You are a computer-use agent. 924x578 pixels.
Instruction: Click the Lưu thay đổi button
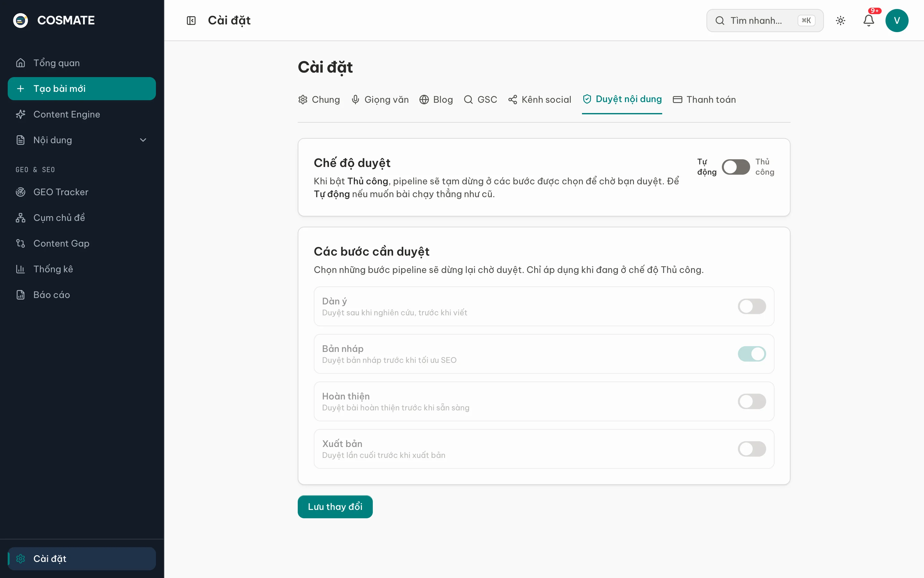[335, 506]
